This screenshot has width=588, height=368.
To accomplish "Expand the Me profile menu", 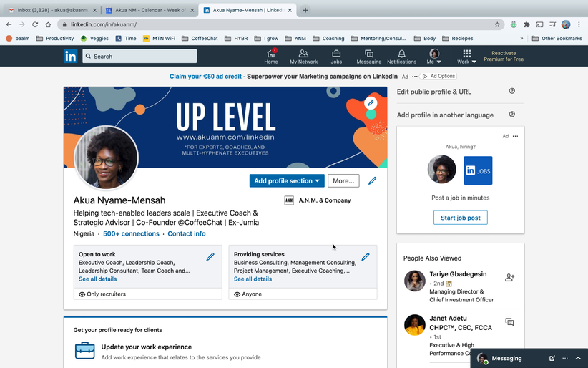I will [434, 57].
